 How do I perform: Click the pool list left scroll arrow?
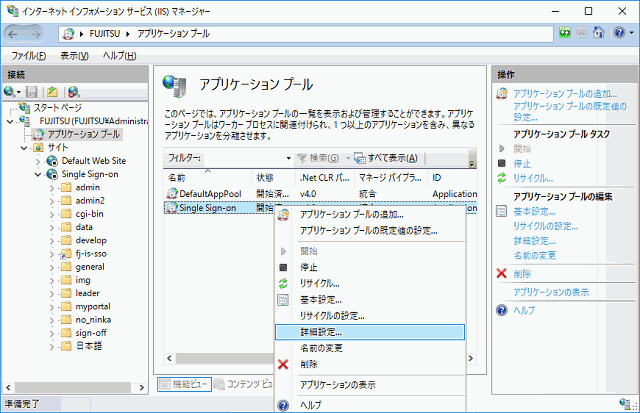169,358
